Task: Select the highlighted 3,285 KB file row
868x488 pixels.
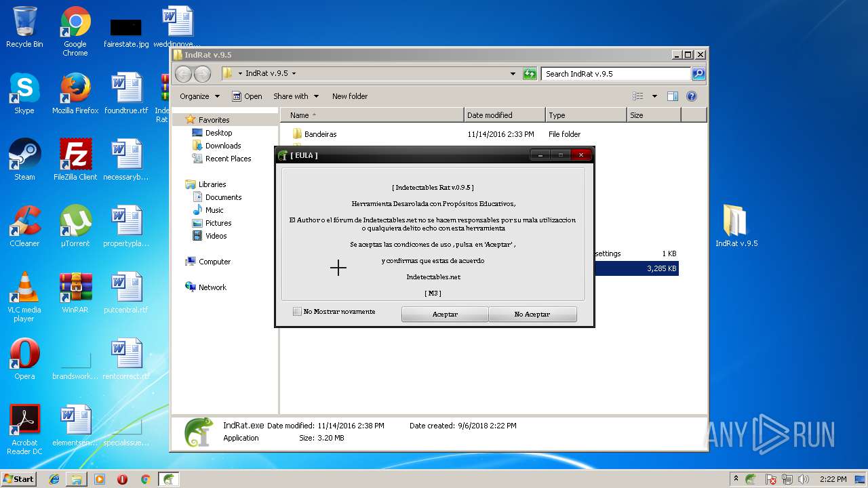Action: tap(636, 269)
